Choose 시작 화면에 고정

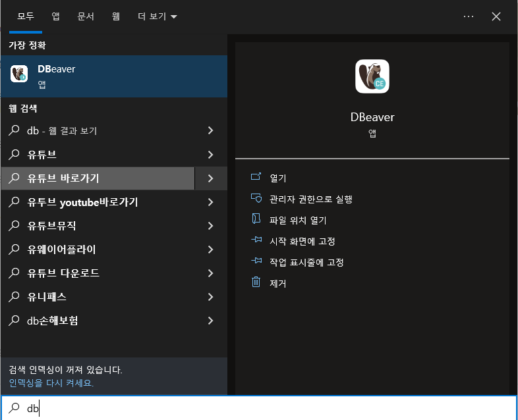302,241
